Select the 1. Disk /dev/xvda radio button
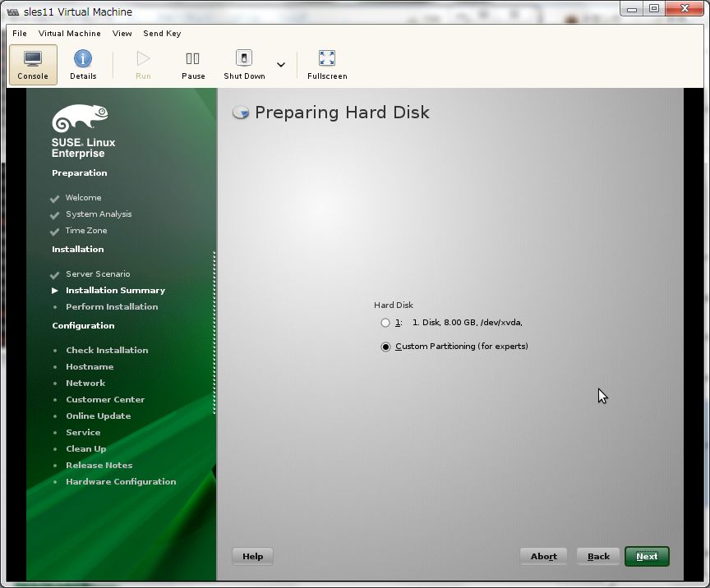The width and height of the screenshot is (710, 588). (x=385, y=323)
